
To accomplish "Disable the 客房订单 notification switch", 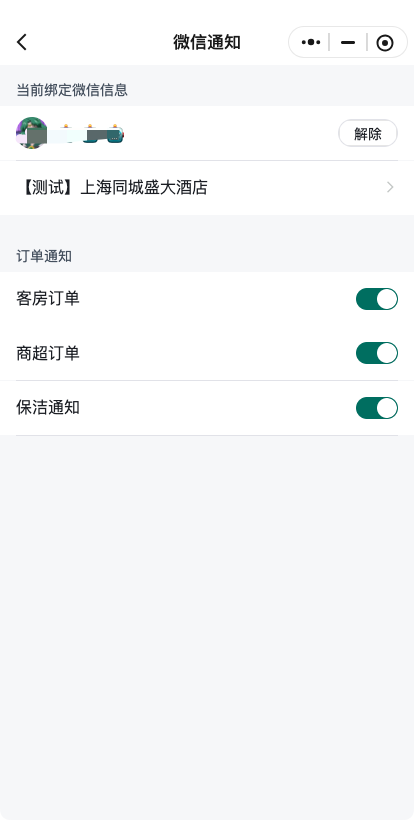I will coord(377,299).
